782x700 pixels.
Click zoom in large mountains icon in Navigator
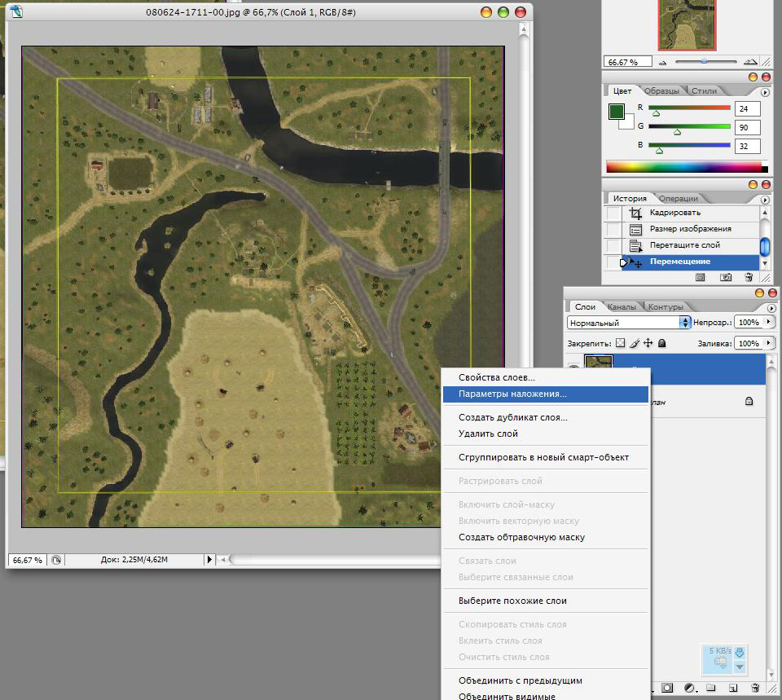(750, 61)
